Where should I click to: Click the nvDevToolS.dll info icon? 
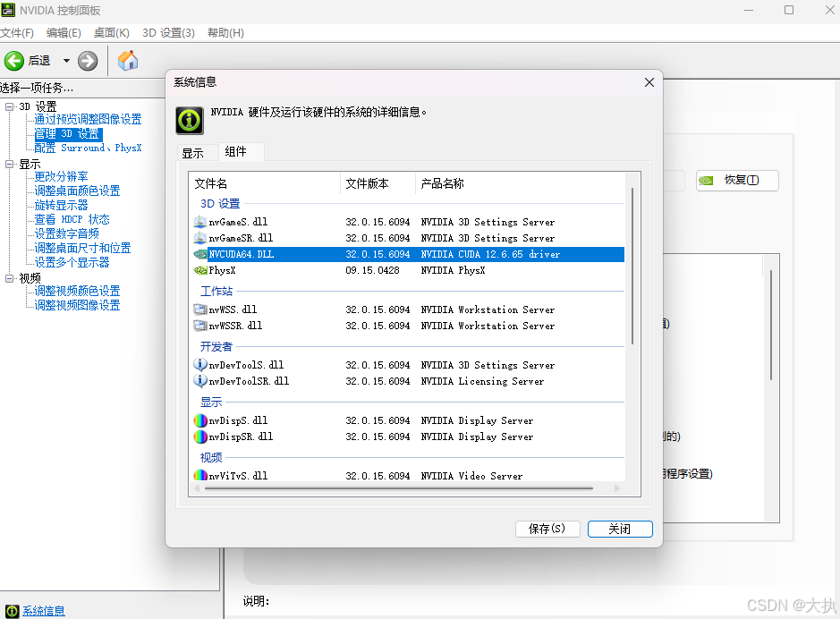[x=199, y=365]
